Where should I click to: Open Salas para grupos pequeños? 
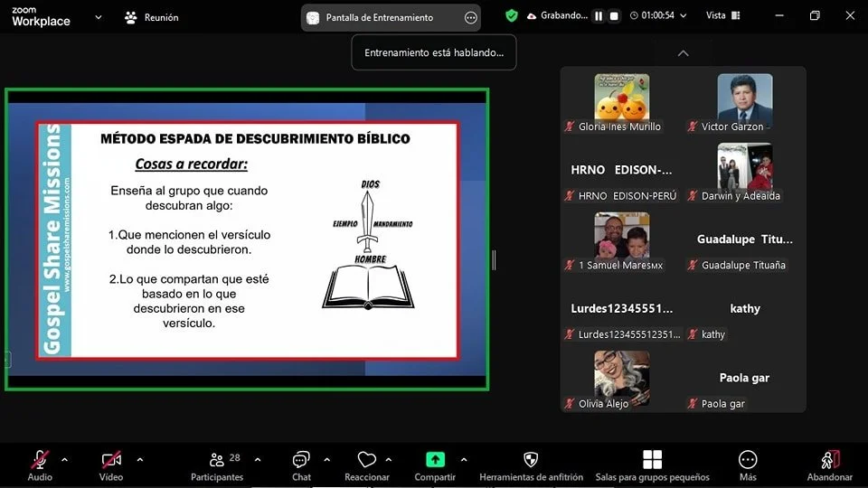[x=652, y=466]
